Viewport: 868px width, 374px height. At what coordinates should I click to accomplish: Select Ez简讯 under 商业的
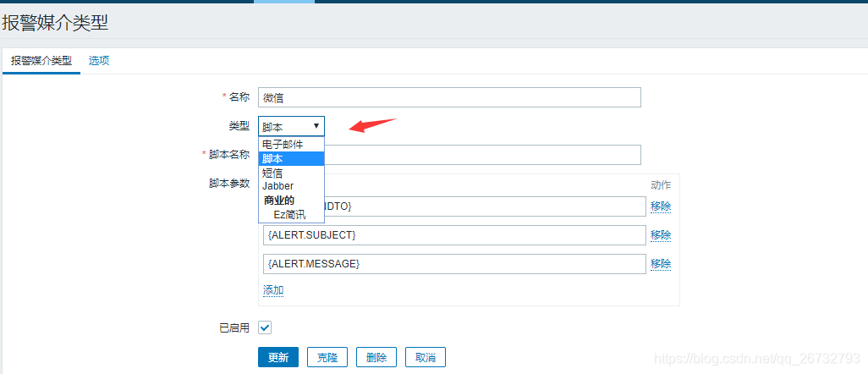click(x=291, y=215)
